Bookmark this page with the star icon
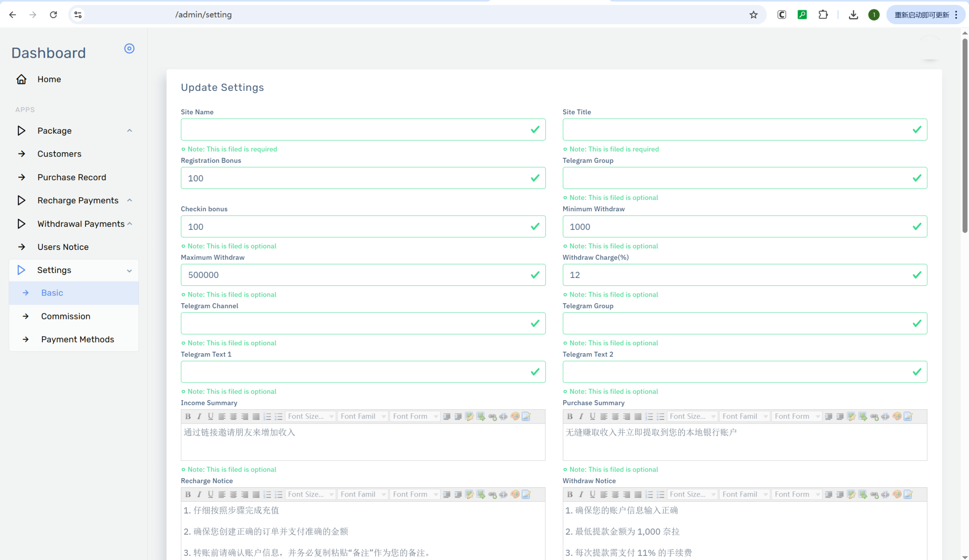Viewport: 969px width, 560px height. 753,15
